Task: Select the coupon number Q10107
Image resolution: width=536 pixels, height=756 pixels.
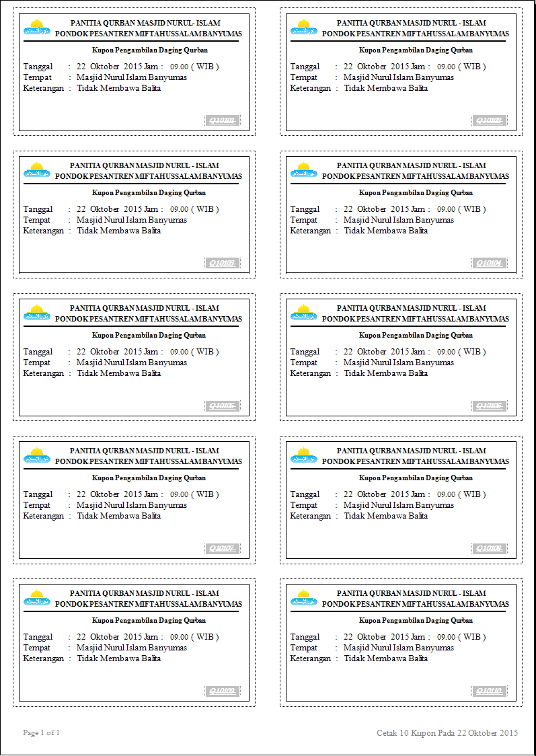Action: click(222, 549)
